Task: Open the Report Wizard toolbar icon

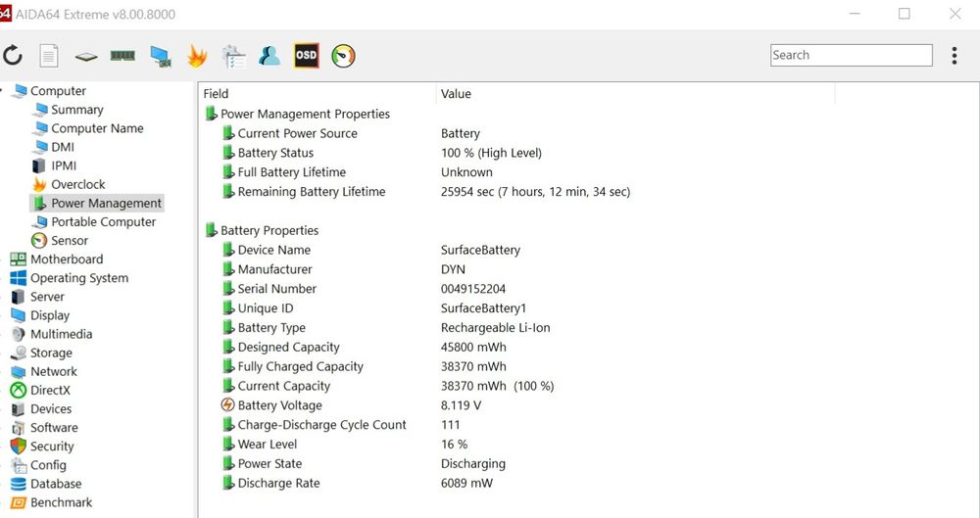Action: (x=234, y=56)
